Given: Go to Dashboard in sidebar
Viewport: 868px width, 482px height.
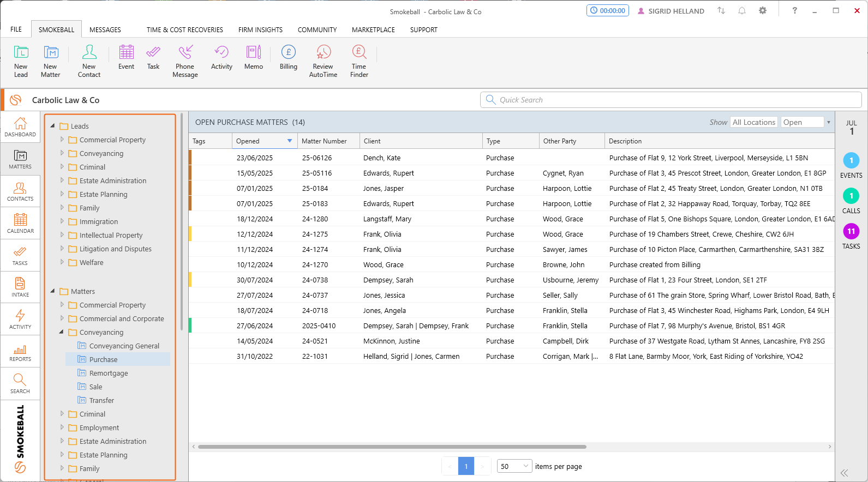Looking at the screenshot, I should [x=20, y=127].
